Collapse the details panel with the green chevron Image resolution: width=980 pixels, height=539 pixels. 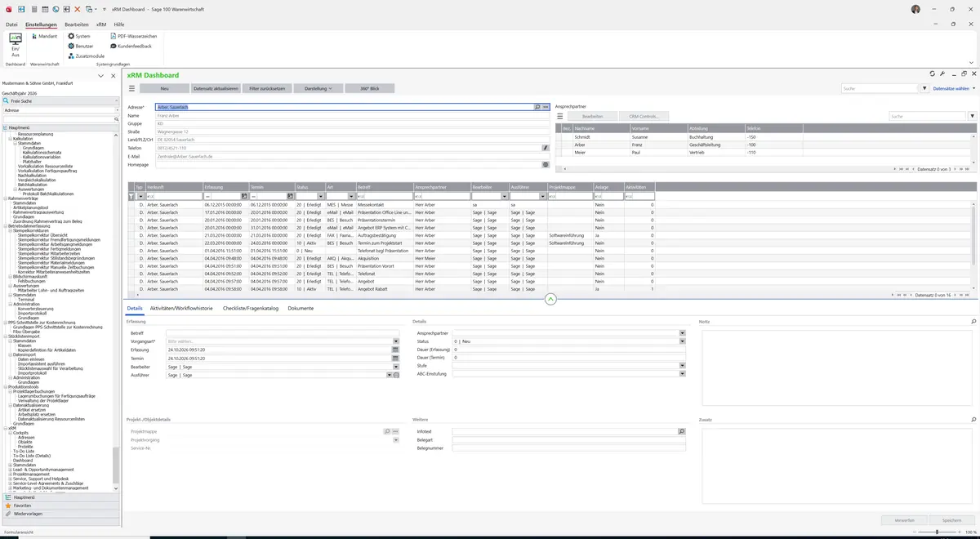click(550, 300)
